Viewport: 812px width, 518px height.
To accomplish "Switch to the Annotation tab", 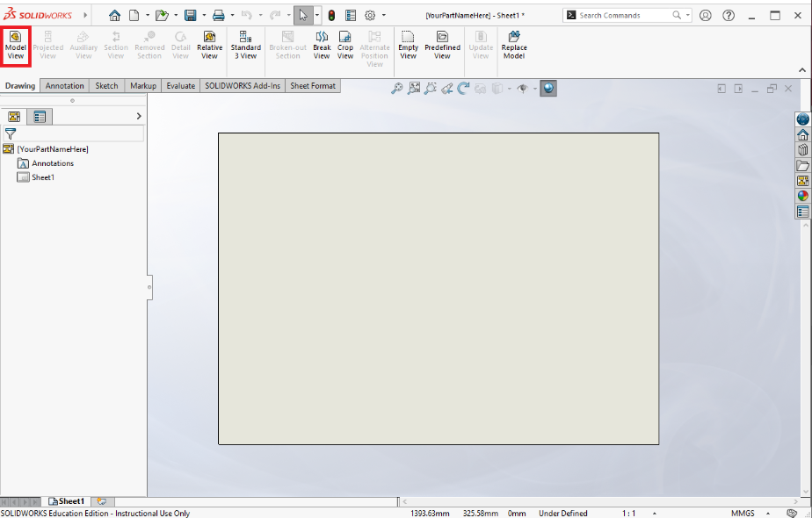I will pyautogui.click(x=64, y=85).
